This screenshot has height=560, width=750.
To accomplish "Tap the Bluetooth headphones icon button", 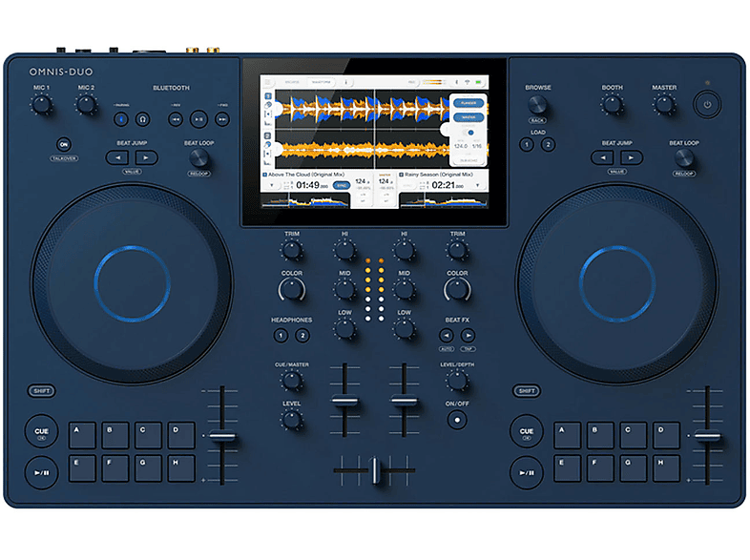I will pos(142,119).
